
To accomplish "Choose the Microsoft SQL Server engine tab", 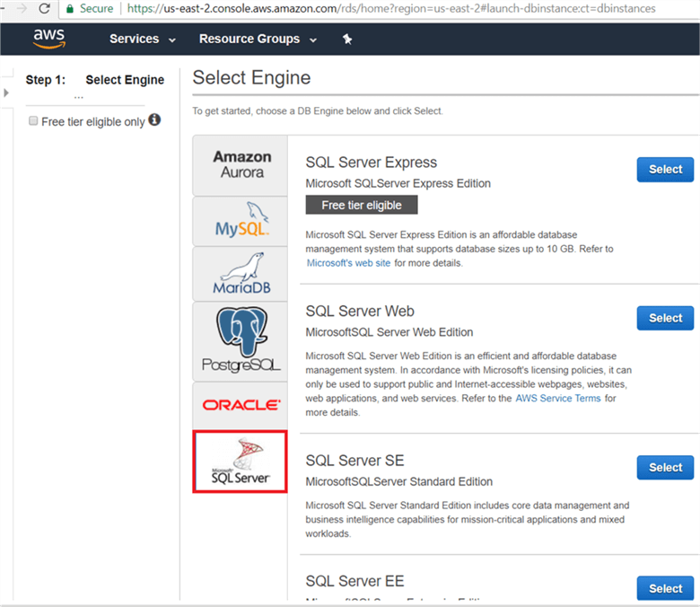I will point(241,462).
